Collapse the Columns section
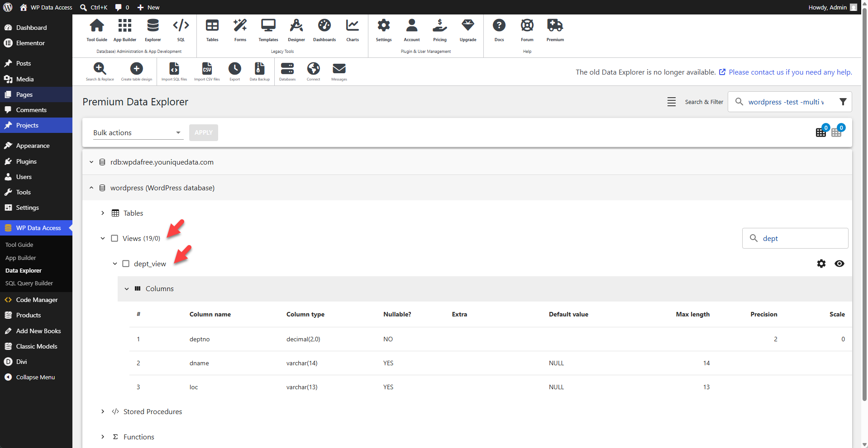The width and height of the screenshot is (868, 448). pos(127,289)
